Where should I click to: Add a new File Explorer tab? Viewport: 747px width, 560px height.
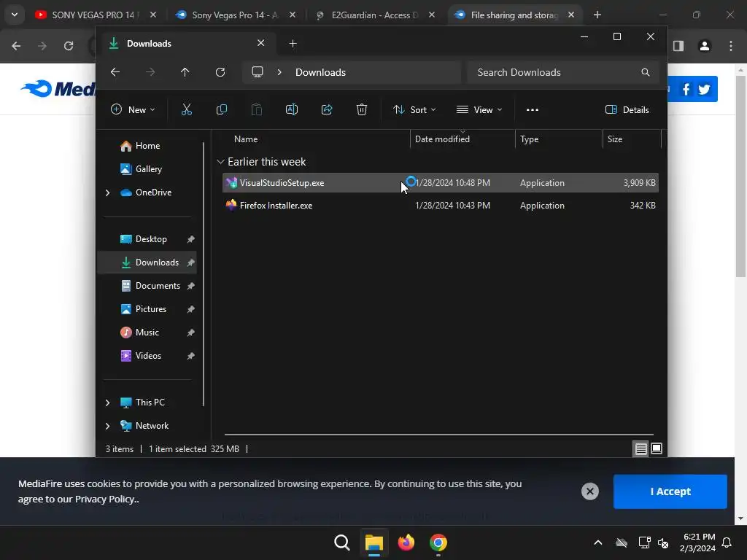pyautogui.click(x=293, y=44)
